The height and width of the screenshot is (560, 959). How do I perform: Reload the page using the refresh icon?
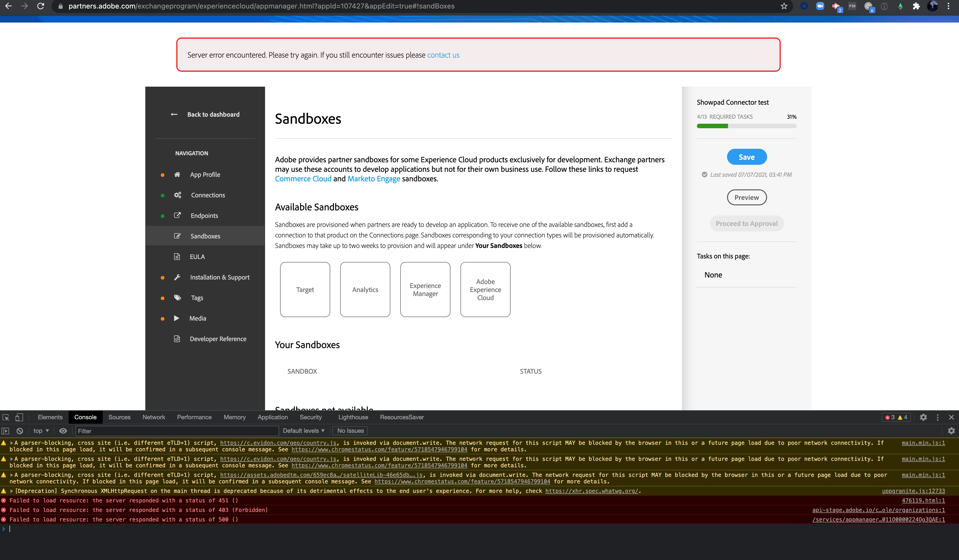[x=41, y=6]
